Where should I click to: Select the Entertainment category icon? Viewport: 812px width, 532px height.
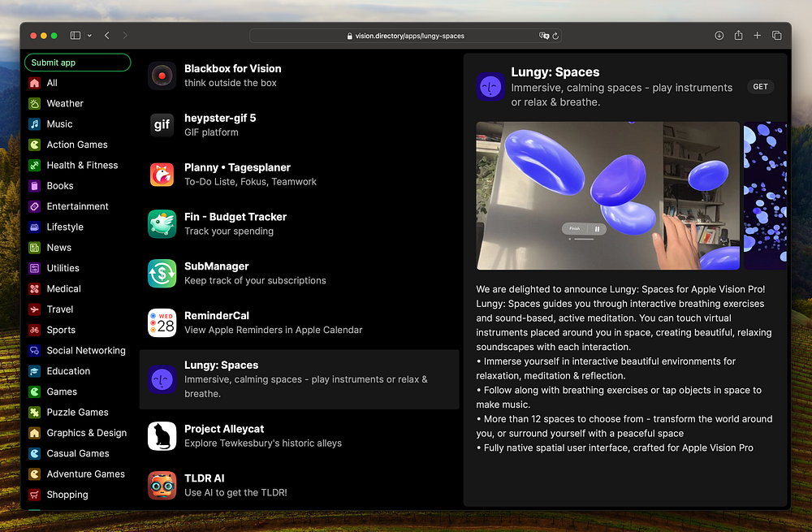[34, 206]
